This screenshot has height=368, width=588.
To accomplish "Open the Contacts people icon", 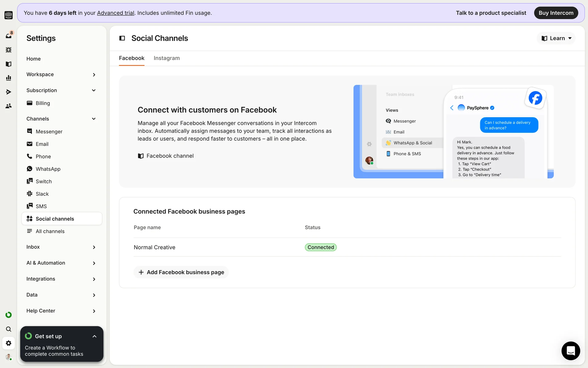I will tap(9, 106).
